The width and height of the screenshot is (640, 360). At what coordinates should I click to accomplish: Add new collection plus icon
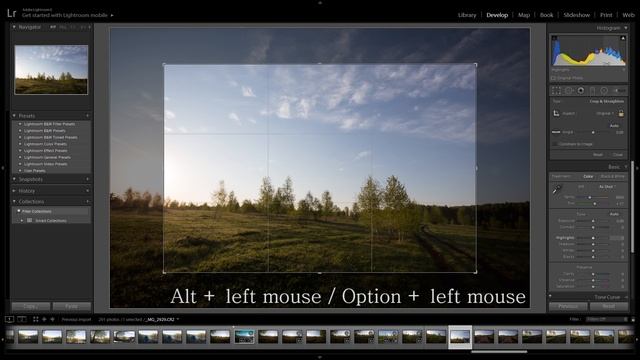[87, 202]
